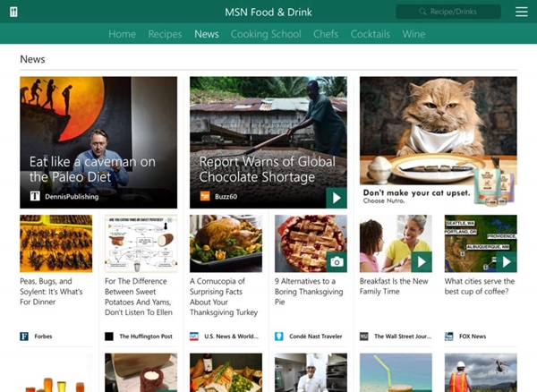
Task: Click the beach drink with straw thumbnail
Action: click(x=396, y=372)
